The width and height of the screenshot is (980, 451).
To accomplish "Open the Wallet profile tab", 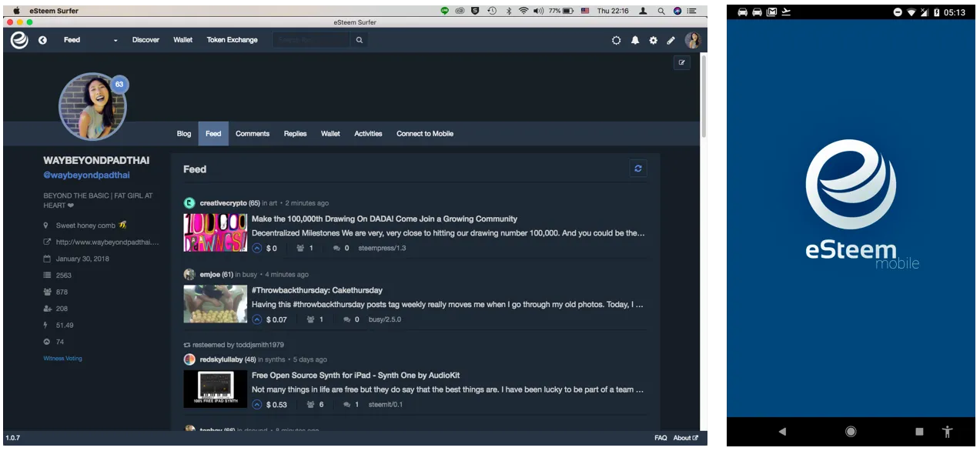I will pos(330,133).
